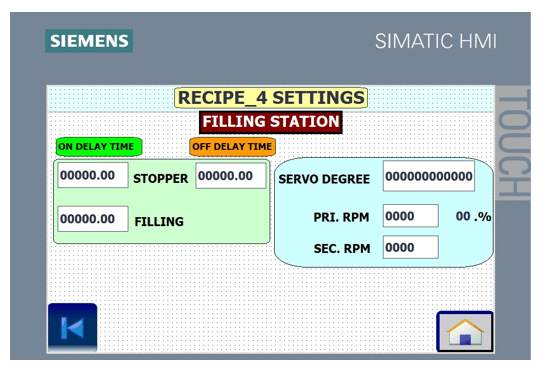Click the PRI. RPM input field
This screenshot has width=547, height=375.
[411, 216]
